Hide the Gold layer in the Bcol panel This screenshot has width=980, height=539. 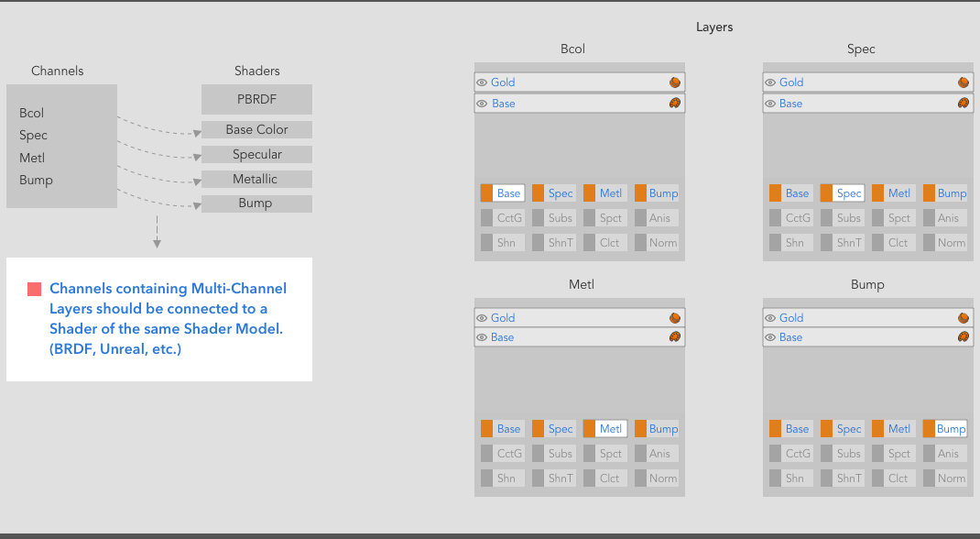pos(482,82)
